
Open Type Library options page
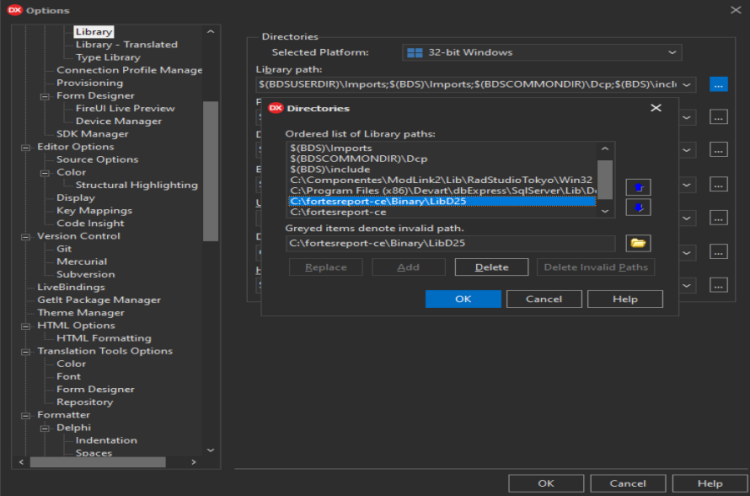pos(108,57)
